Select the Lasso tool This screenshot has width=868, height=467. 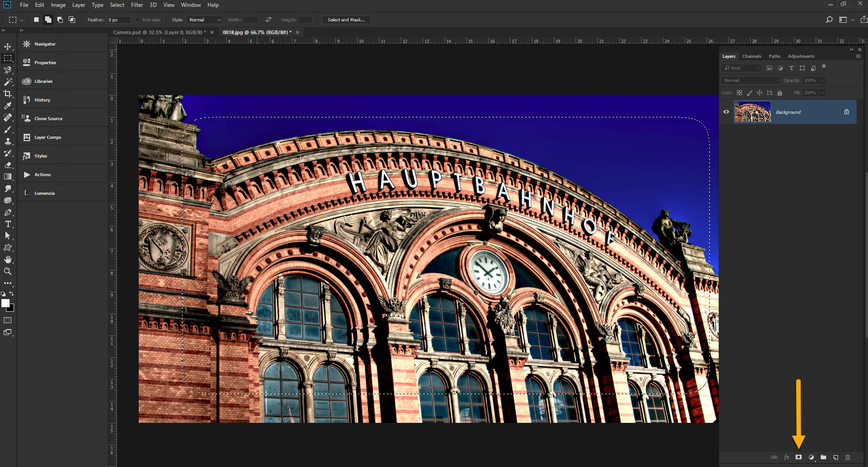[x=8, y=70]
